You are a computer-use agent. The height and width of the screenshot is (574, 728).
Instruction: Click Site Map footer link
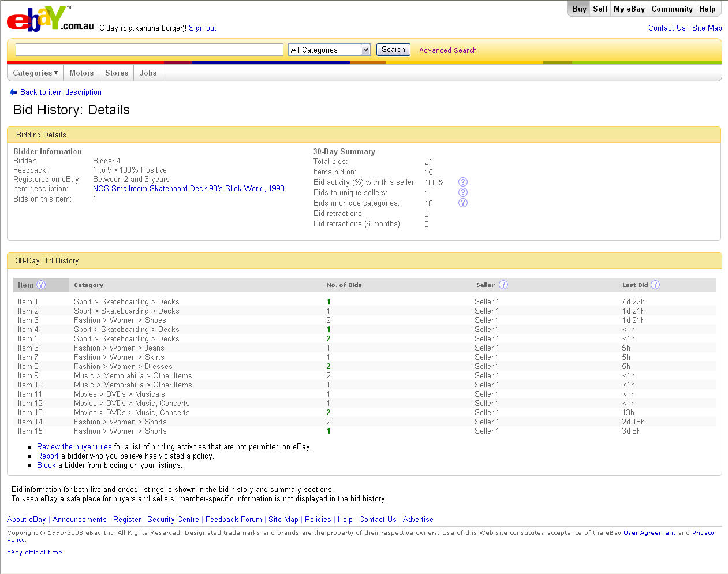[x=283, y=520]
